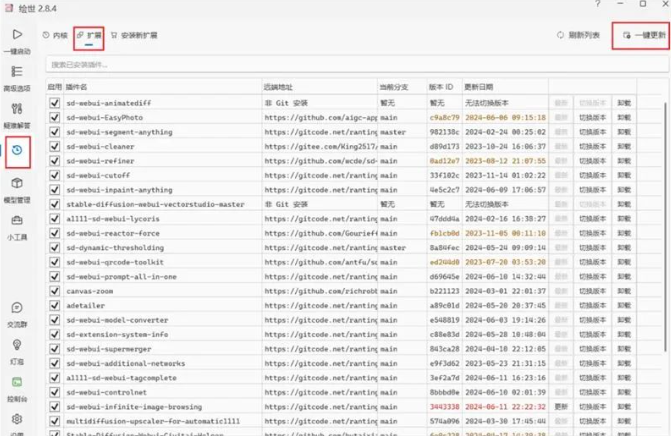Click 刷新列表 to refresh list

[x=578, y=35]
